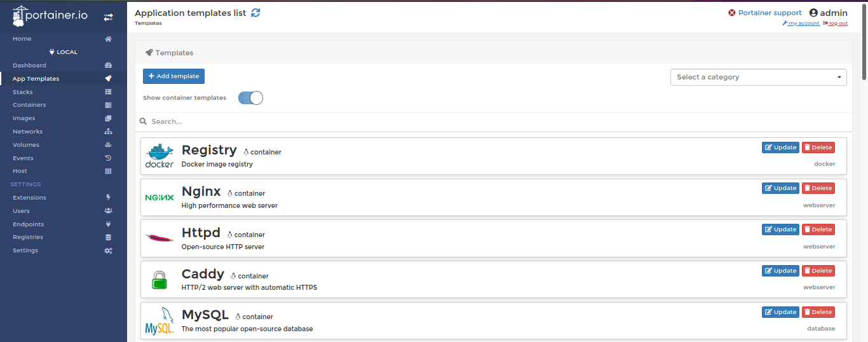Screen dimensions: 868x342
Task: Click the refresh icon beside Application templates list
Action: point(255,13)
